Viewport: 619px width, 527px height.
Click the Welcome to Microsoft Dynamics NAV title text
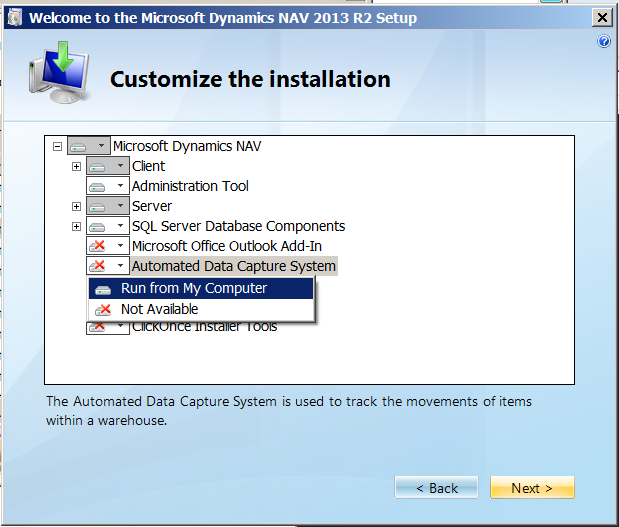tap(223, 18)
